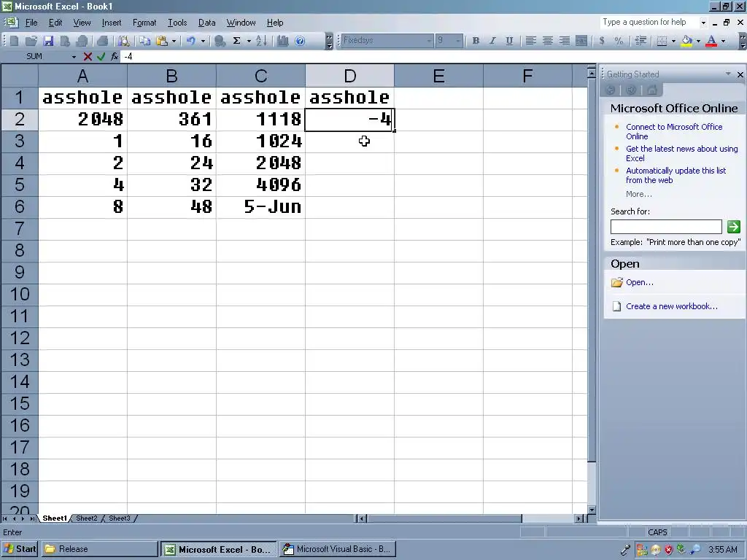Click the New workbook toolbar icon
747x560 pixels.
click(x=15, y=41)
